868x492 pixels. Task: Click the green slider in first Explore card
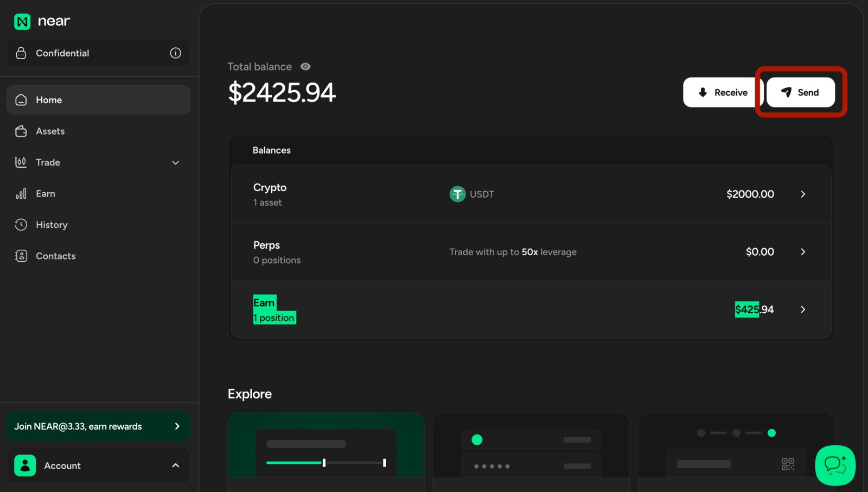click(x=326, y=463)
